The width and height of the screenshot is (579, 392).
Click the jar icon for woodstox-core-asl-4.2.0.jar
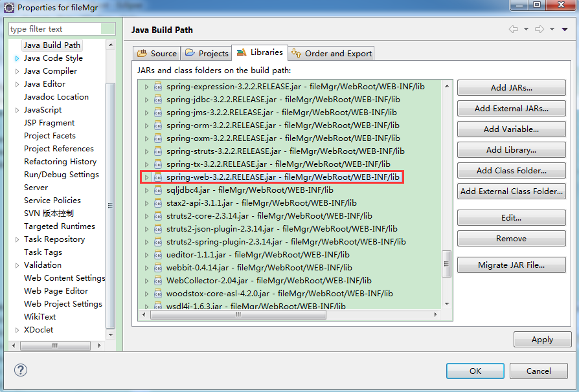click(158, 294)
